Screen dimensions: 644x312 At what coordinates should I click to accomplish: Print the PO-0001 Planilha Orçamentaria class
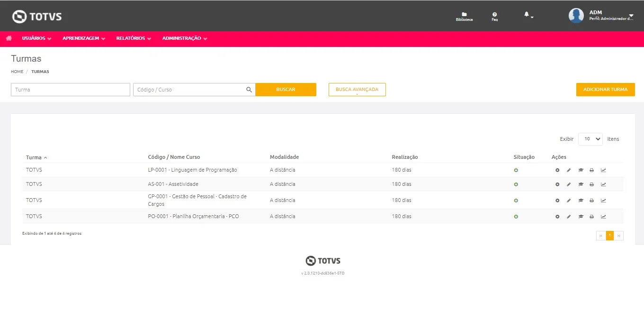tap(591, 217)
